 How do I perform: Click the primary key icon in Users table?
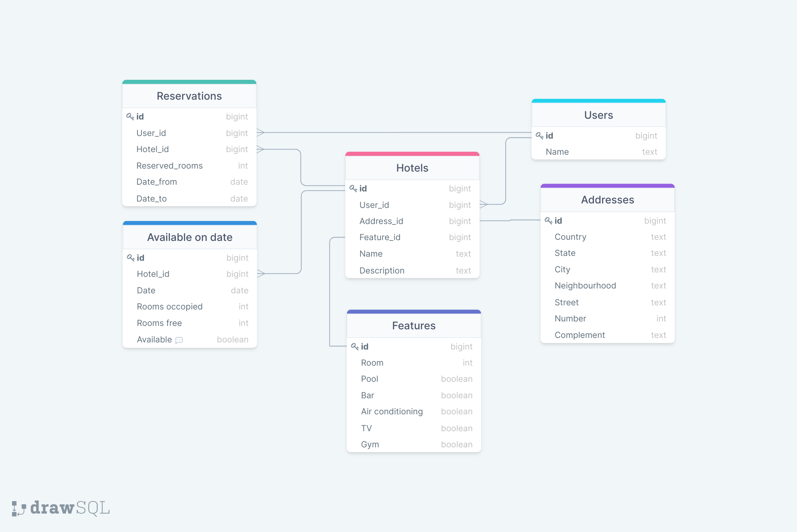539,136
